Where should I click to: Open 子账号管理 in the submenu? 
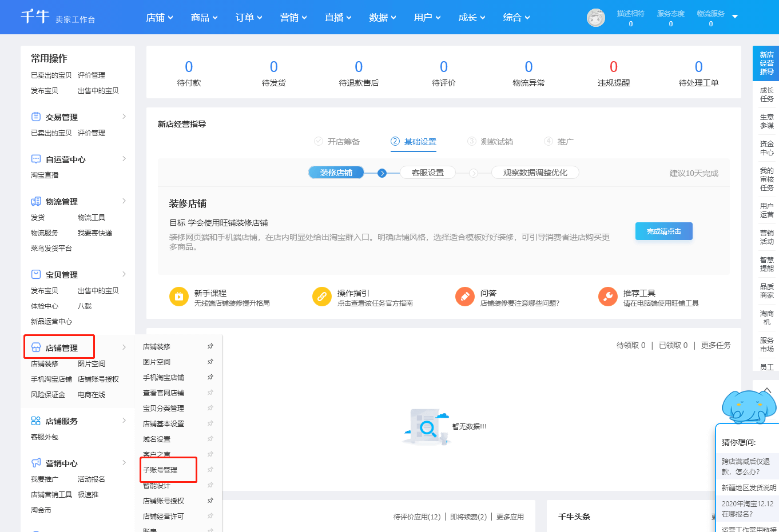160,470
